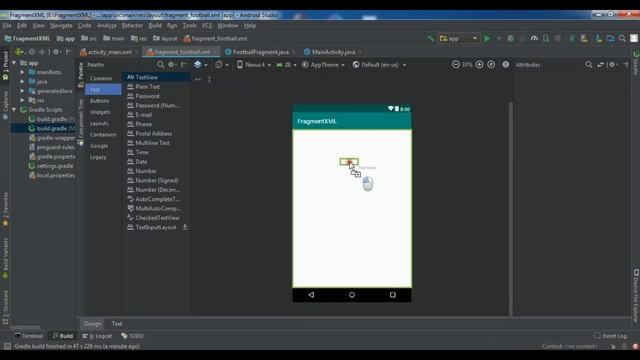Open the AppTheme dropdown
The height and width of the screenshot is (360, 640).
pos(323,64)
